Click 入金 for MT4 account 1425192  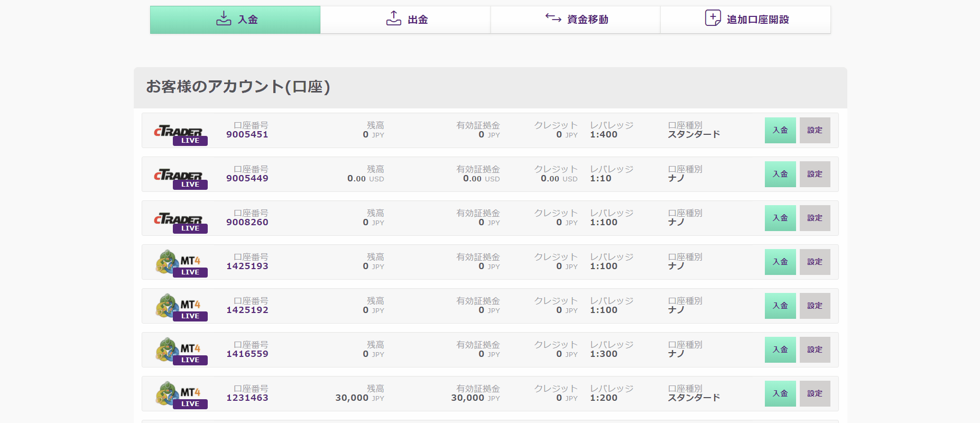(780, 306)
